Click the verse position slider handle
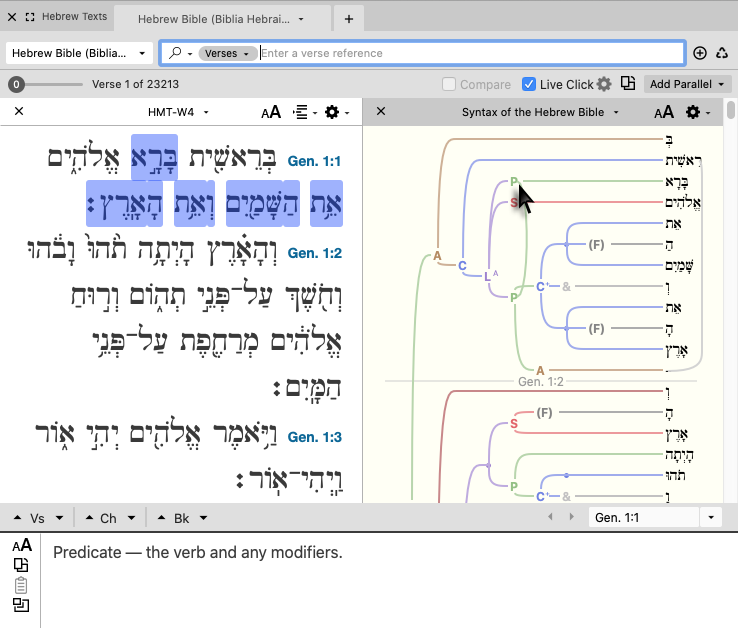 click(17, 85)
